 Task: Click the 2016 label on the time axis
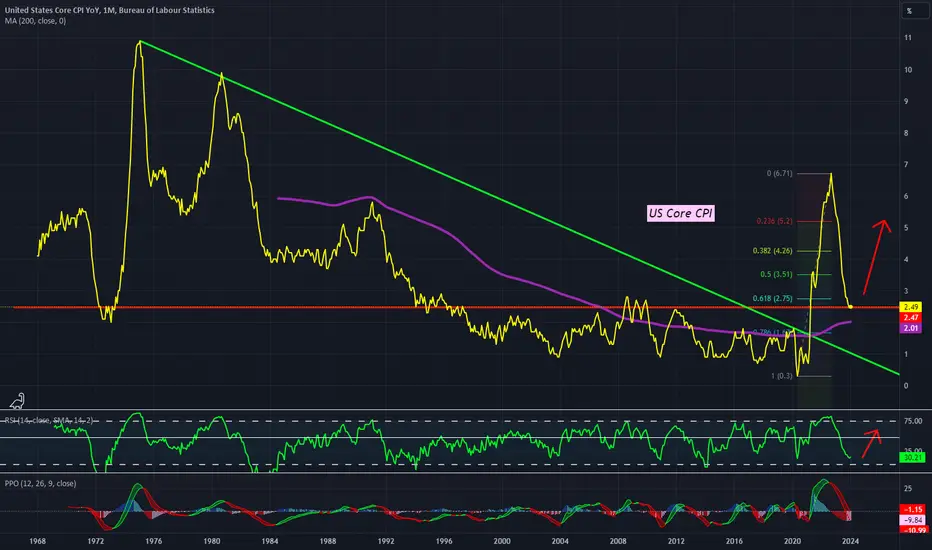pyautogui.click(x=734, y=541)
